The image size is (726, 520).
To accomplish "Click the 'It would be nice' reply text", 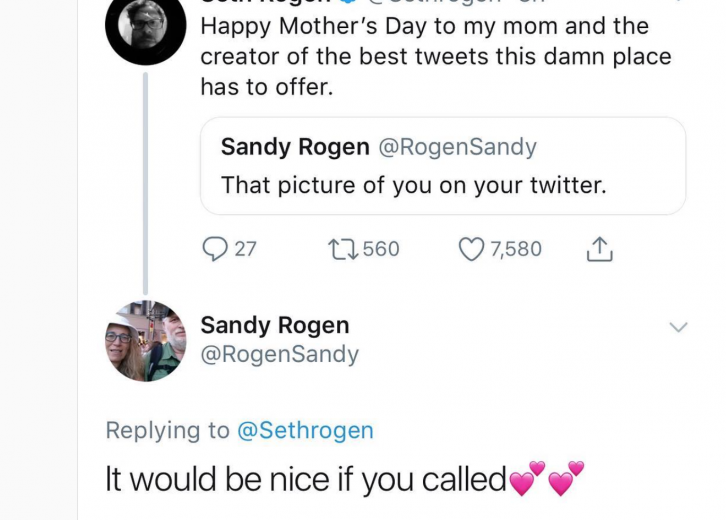I will pyautogui.click(x=305, y=479).
